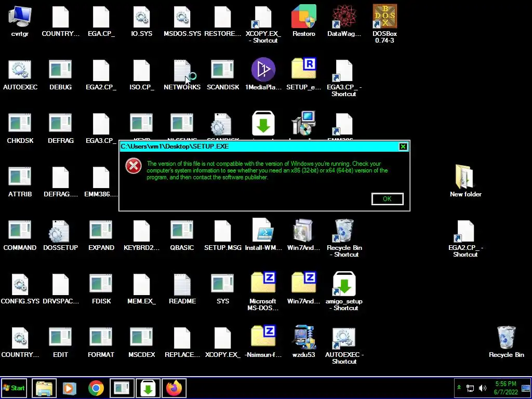Viewport: 532px width, 399px height.
Task: Switch to the SETUP program taskbar item
Action: click(122, 388)
